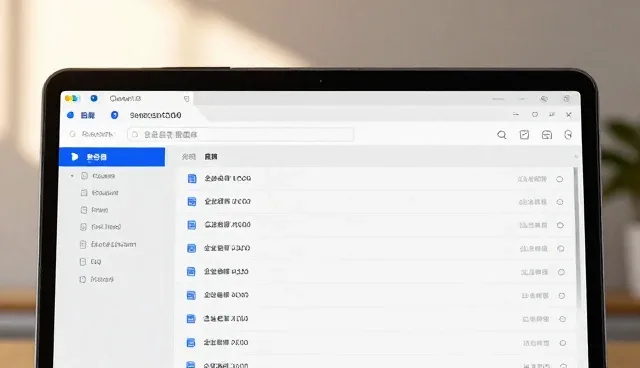This screenshot has height=368, width=640.
Task: Focus the wide search input field
Action: [241, 134]
